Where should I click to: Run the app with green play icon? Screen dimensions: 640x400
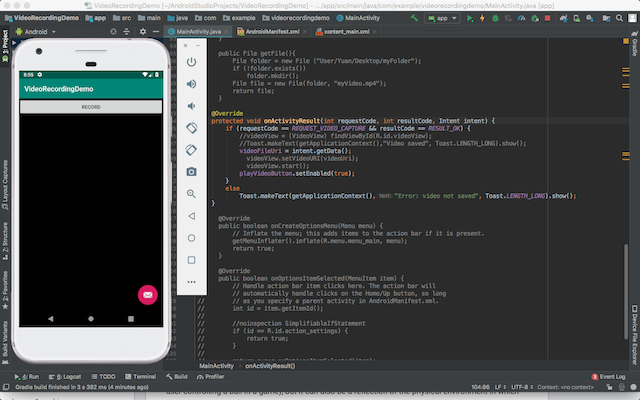point(470,18)
